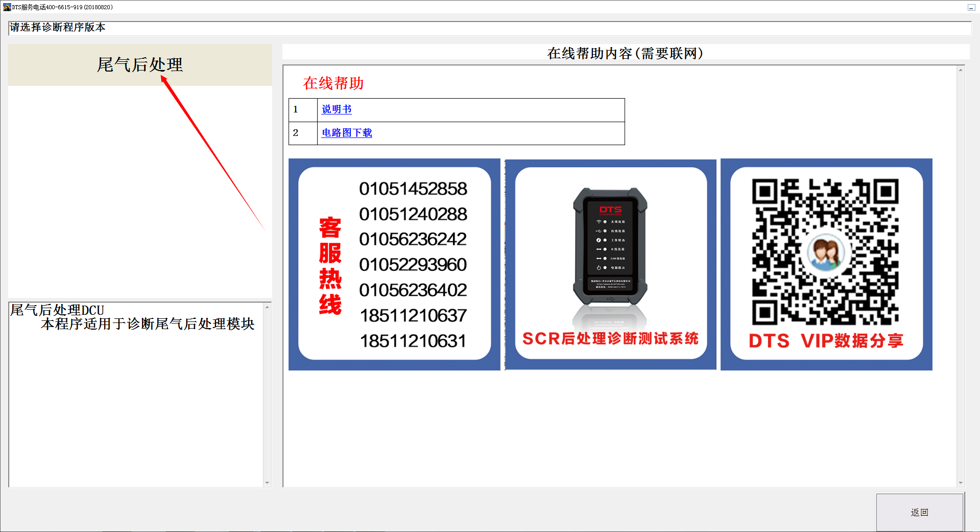Click table cell numbered 2

(x=303, y=133)
